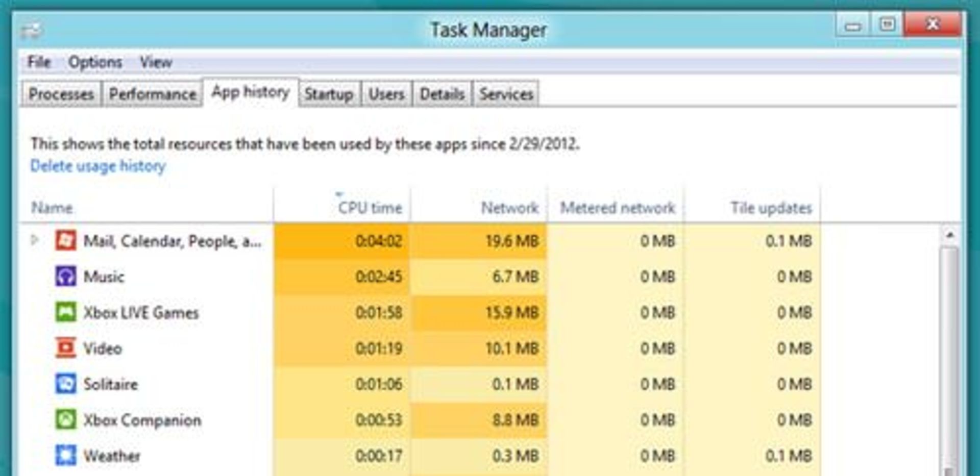This screenshot has width=980, height=476.
Task: Click the Music app icon
Action: click(66, 276)
